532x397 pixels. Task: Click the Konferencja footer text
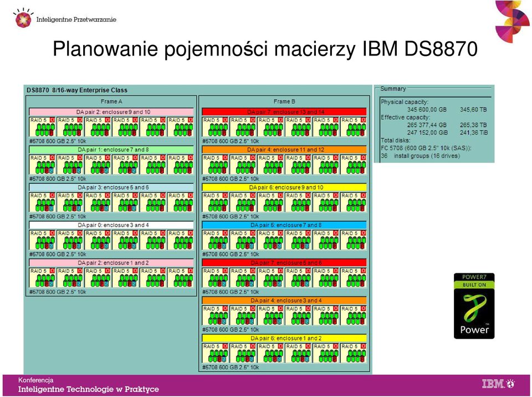35,380
